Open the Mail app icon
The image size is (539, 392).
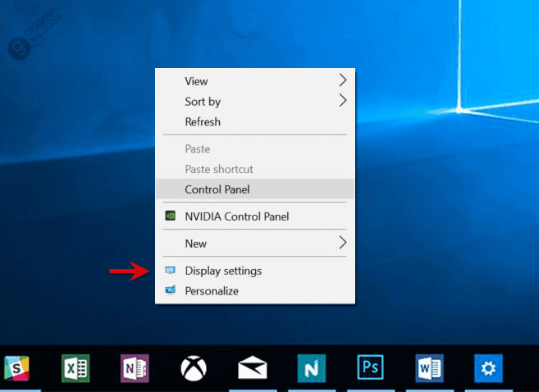tap(252, 368)
